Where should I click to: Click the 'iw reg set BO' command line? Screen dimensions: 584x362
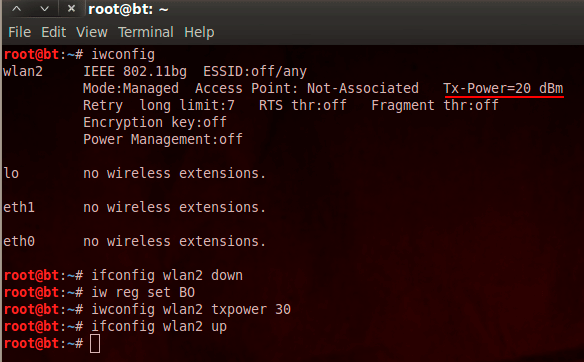tap(143, 292)
